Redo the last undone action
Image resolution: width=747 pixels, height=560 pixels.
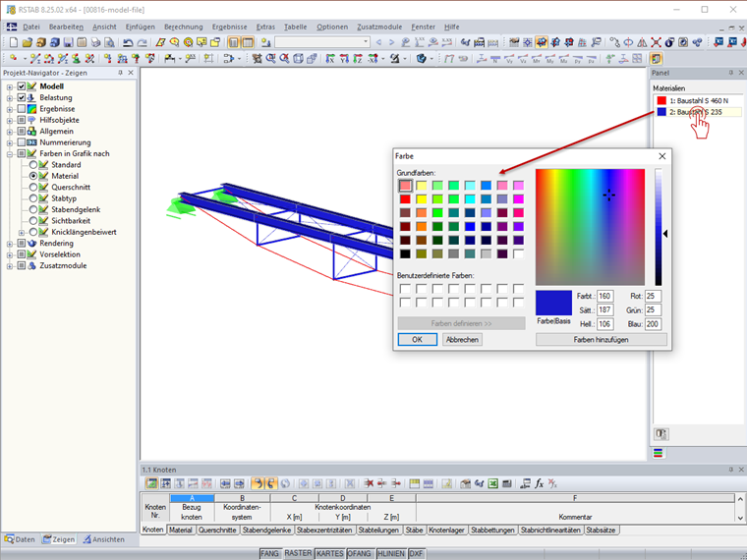pyautogui.click(x=142, y=43)
